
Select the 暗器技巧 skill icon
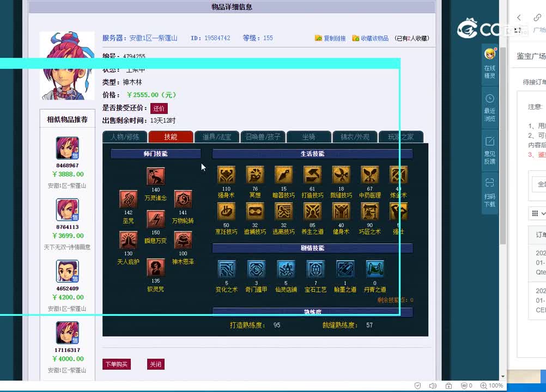click(x=284, y=175)
